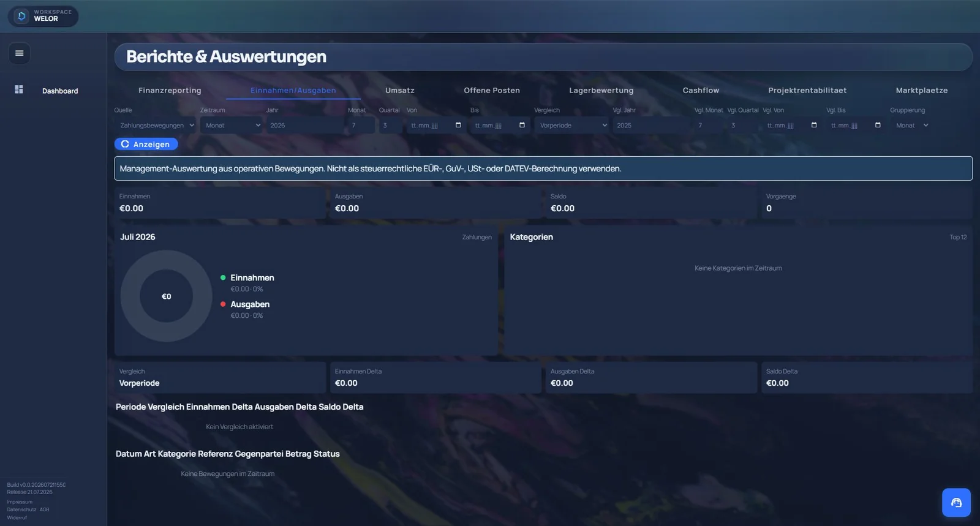Click the Build version text

36,485
